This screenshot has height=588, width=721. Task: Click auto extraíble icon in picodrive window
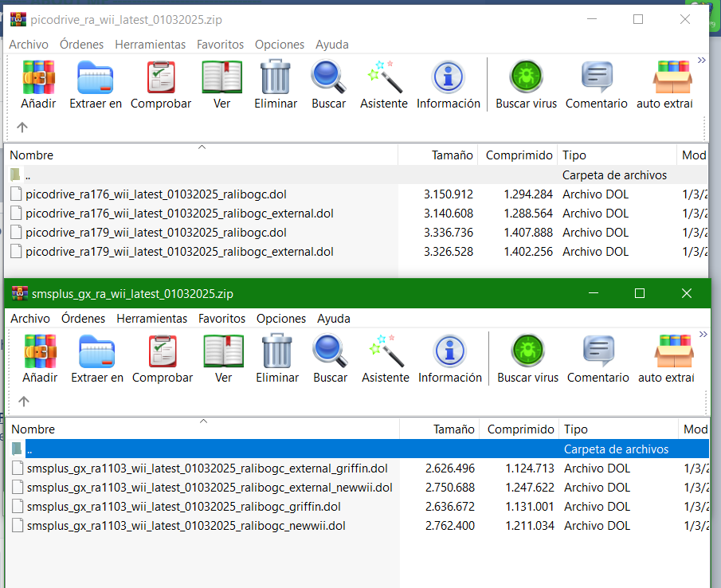[x=672, y=77]
